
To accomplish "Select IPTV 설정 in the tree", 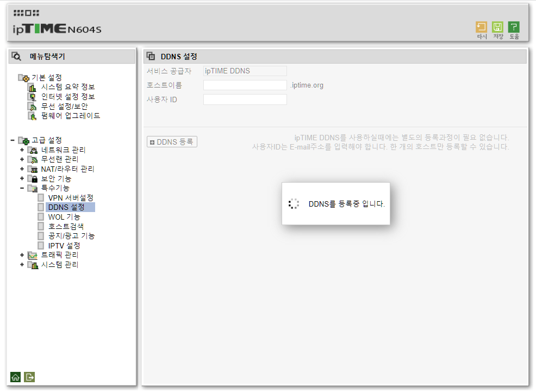I will (x=64, y=246).
